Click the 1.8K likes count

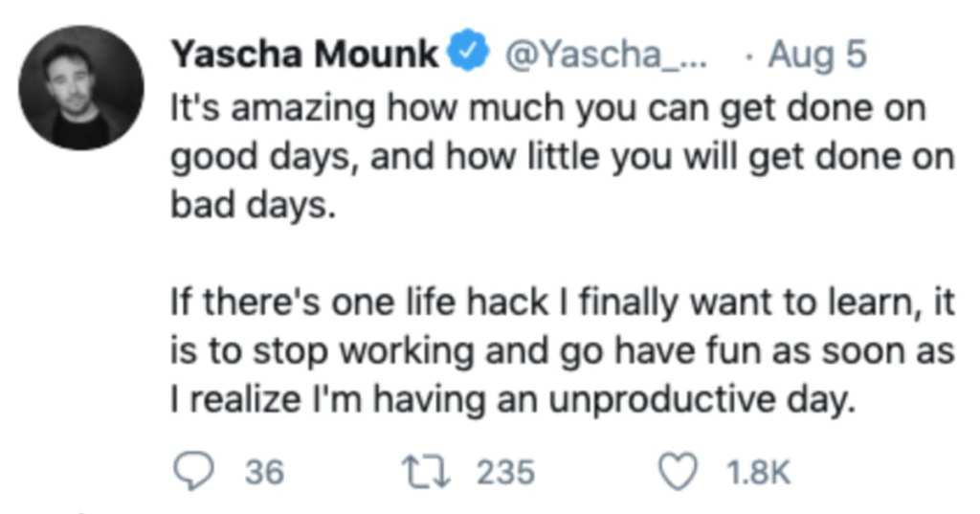point(759,472)
